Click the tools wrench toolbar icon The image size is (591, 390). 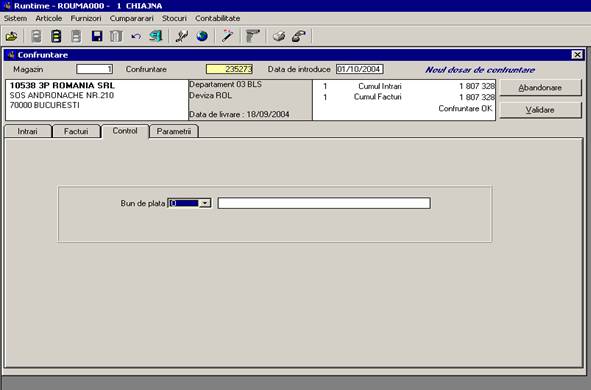[182, 36]
